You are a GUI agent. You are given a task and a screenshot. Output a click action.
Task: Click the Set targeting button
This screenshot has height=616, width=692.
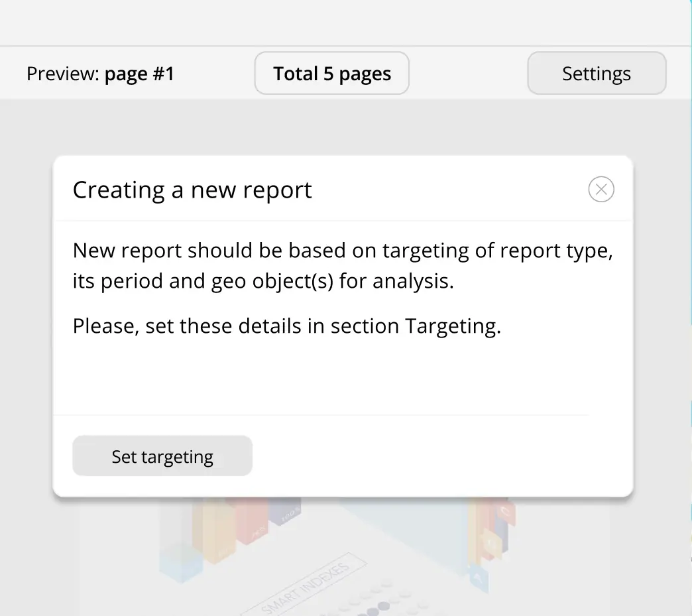(162, 456)
